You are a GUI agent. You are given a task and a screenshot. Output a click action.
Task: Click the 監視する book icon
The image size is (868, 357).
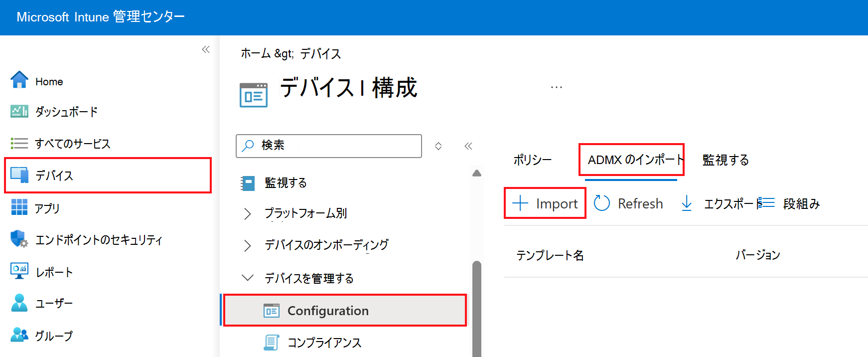[x=248, y=183]
